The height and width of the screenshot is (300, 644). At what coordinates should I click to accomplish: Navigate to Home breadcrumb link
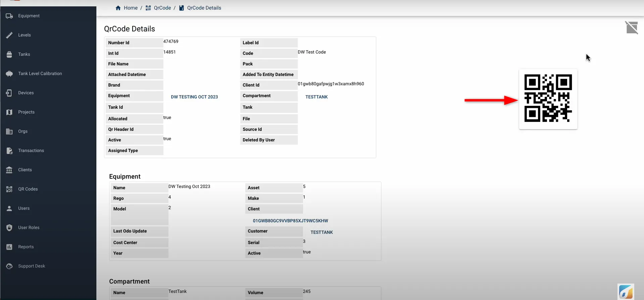131,8
